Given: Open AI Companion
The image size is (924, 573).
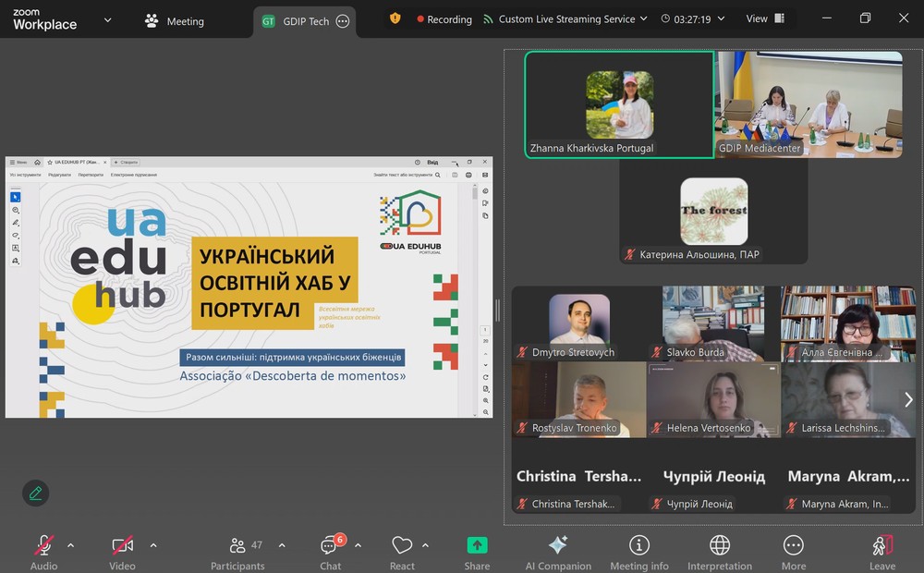Looking at the screenshot, I should 558,553.
